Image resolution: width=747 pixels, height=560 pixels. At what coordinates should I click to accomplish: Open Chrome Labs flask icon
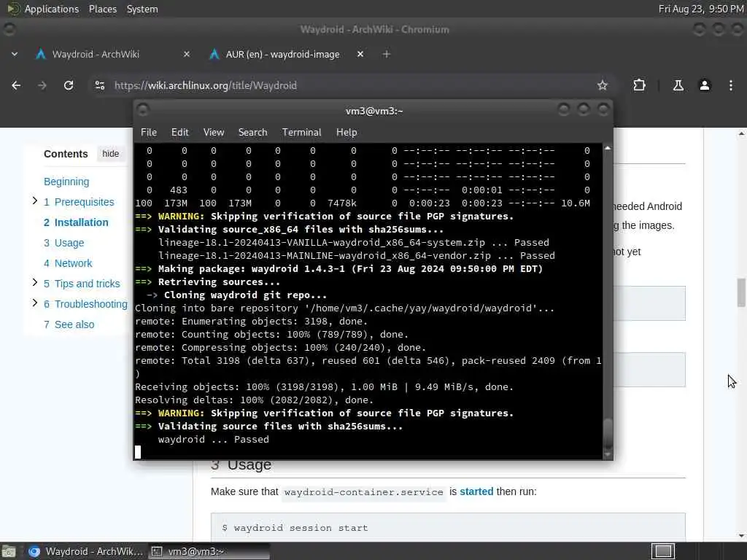tap(678, 85)
